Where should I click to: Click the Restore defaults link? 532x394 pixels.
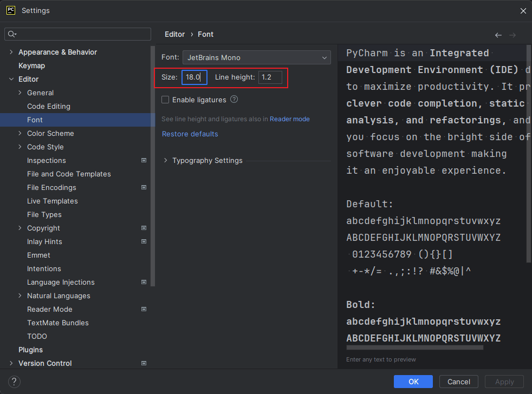pos(190,134)
